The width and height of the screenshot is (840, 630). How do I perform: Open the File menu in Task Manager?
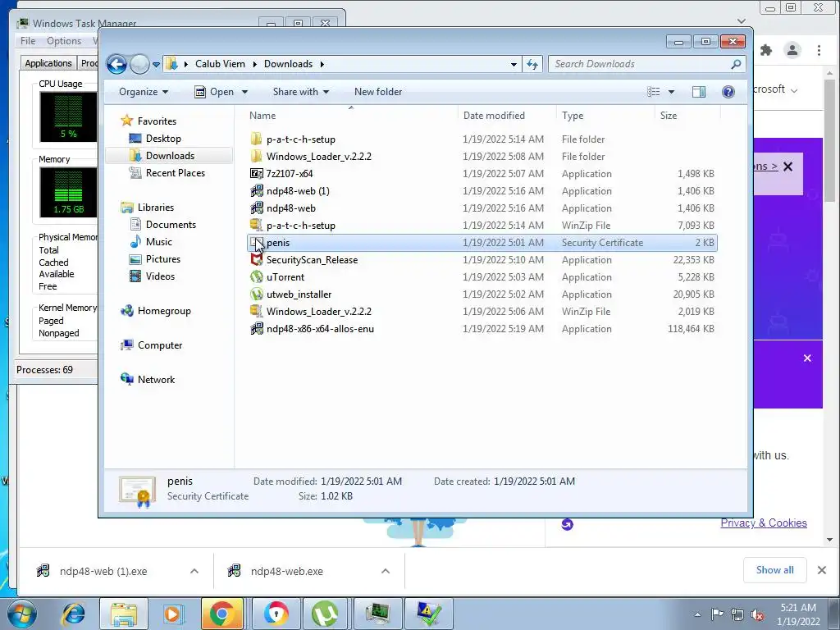(28, 41)
